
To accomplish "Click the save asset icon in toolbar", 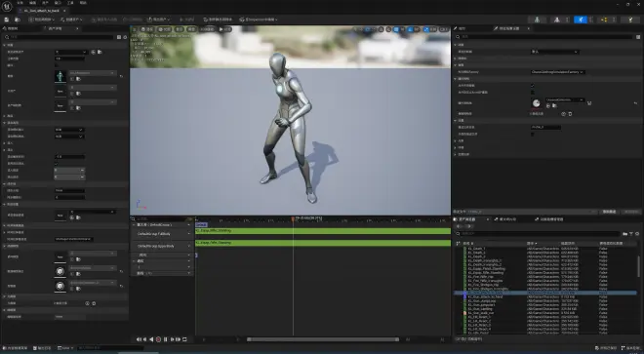I will (x=7, y=20).
